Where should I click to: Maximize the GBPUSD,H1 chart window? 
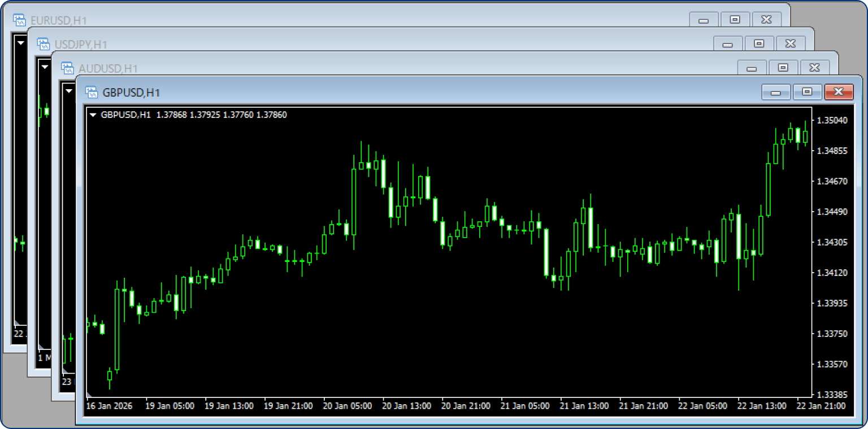click(x=807, y=92)
